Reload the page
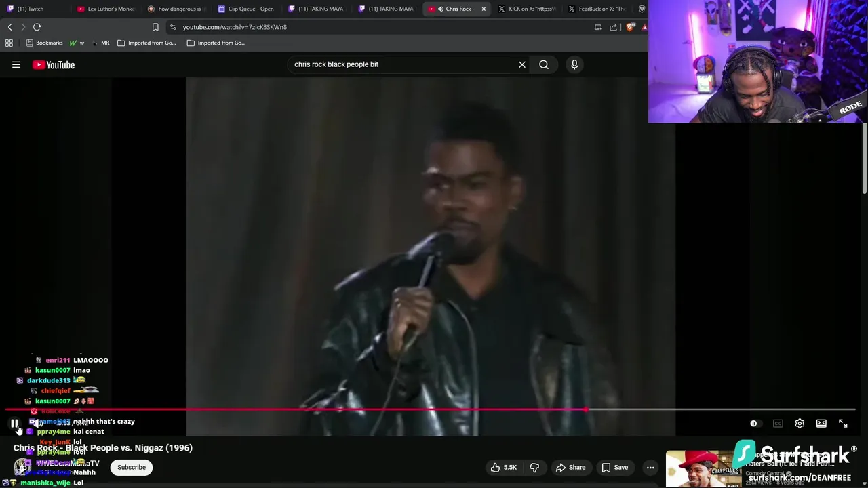Viewport: 868px width, 488px height. point(37,27)
